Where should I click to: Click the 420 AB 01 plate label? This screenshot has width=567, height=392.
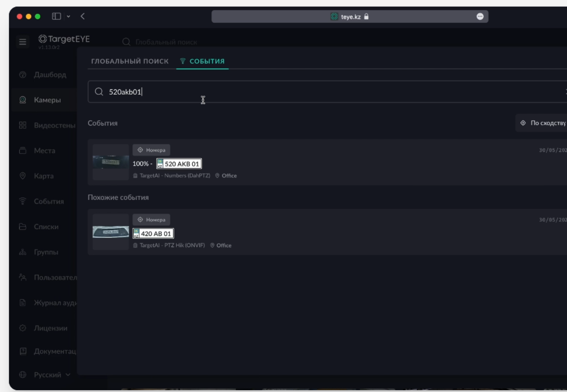pyautogui.click(x=153, y=234)
